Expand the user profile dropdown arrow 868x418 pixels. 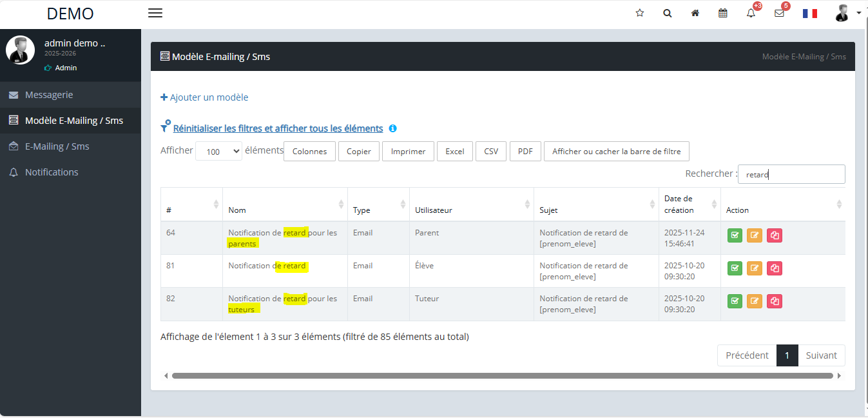click(858, 13)
